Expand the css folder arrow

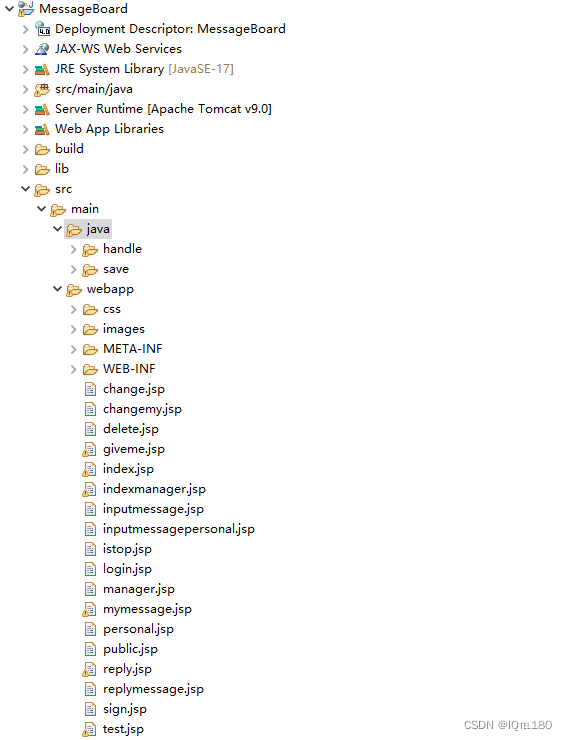click(74, 310)
